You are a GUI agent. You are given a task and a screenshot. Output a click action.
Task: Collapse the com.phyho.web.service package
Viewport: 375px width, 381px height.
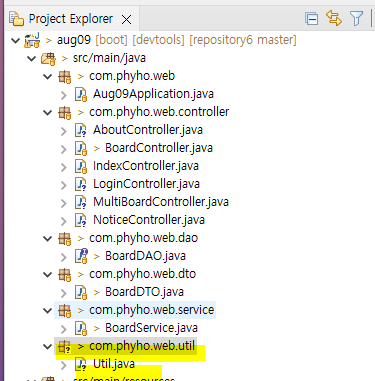coord(48,311)
